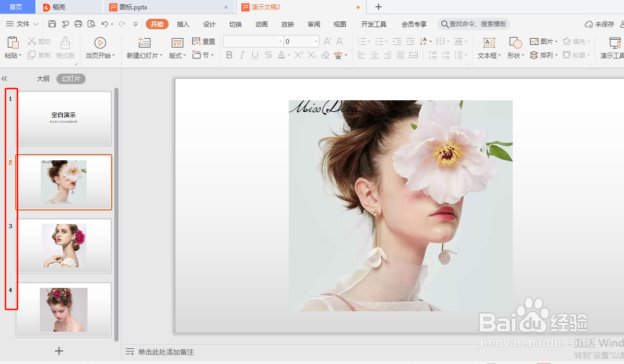The image size is (624, 364).
Task: Click the Text Box icon
Action: click(x=489, y=43)
